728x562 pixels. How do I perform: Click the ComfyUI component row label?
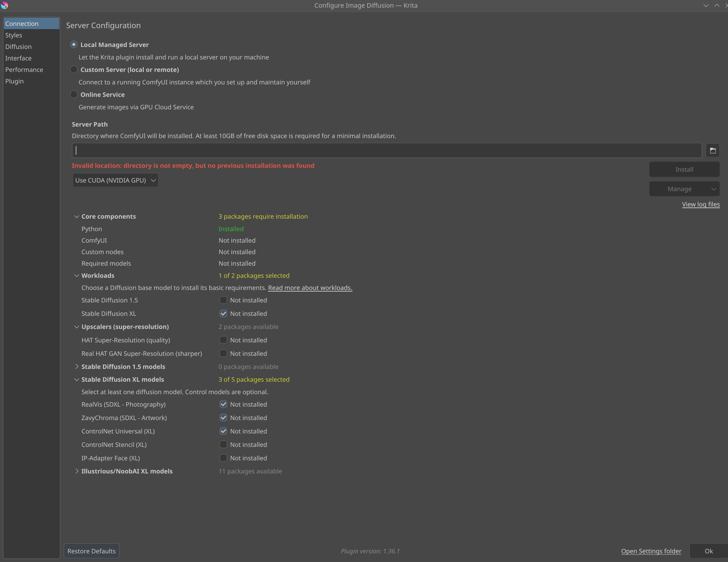pos(94,240)
